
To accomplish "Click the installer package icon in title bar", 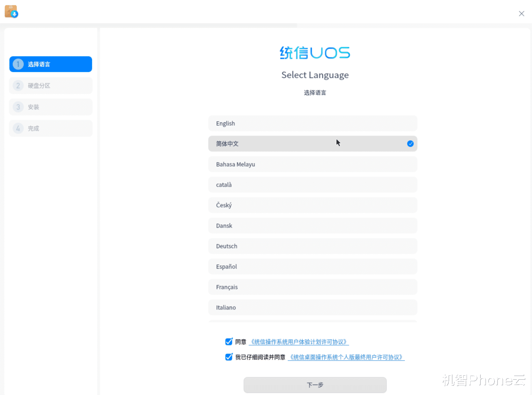I will click(11, 12).
